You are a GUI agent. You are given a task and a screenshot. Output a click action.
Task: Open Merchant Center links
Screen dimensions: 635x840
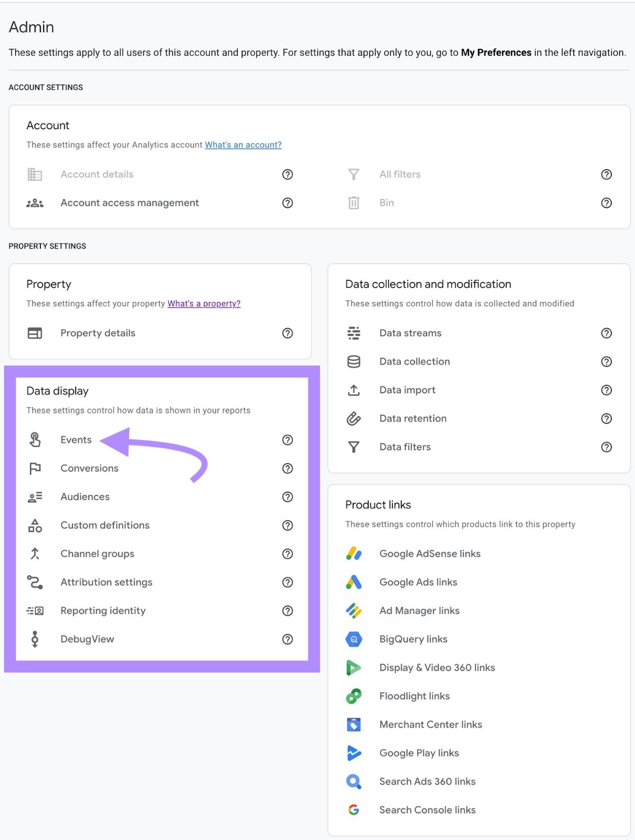tap(431, 724)
